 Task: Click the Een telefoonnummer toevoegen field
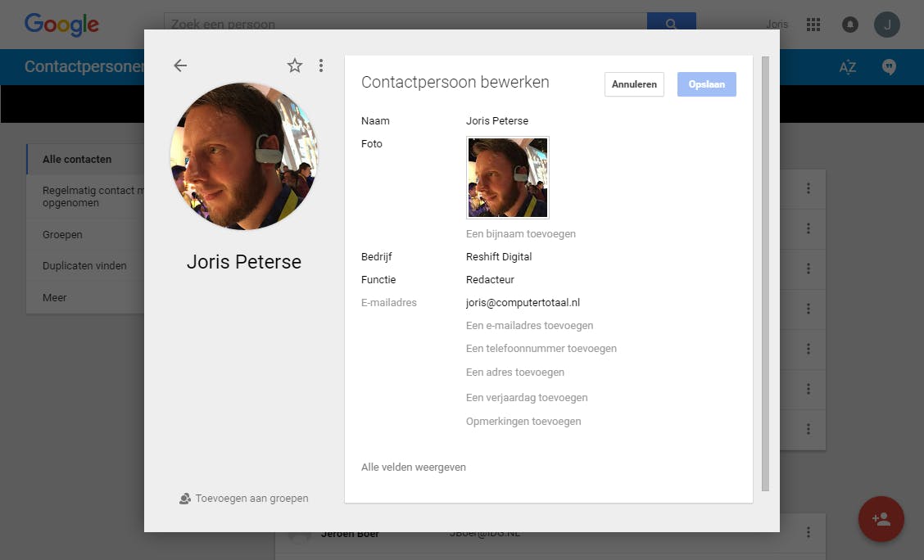tap(541, 349)
